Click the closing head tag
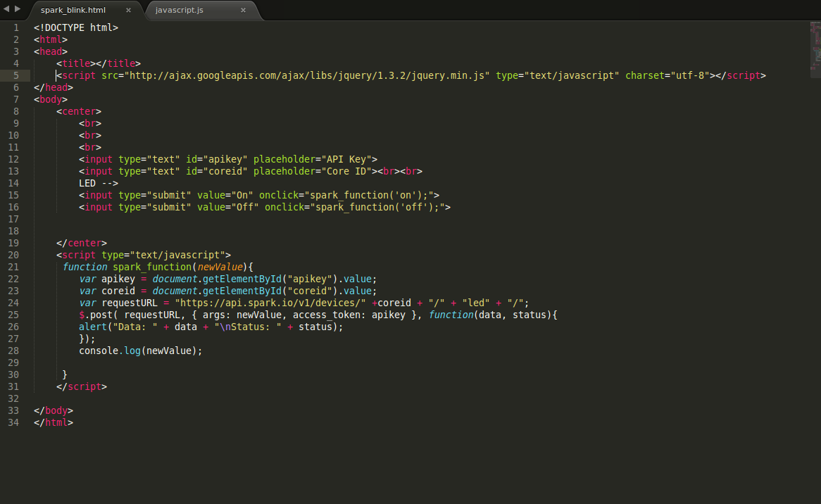Viewport: 821px width, 504px height. pyautogui.click(x=54, y=87)
